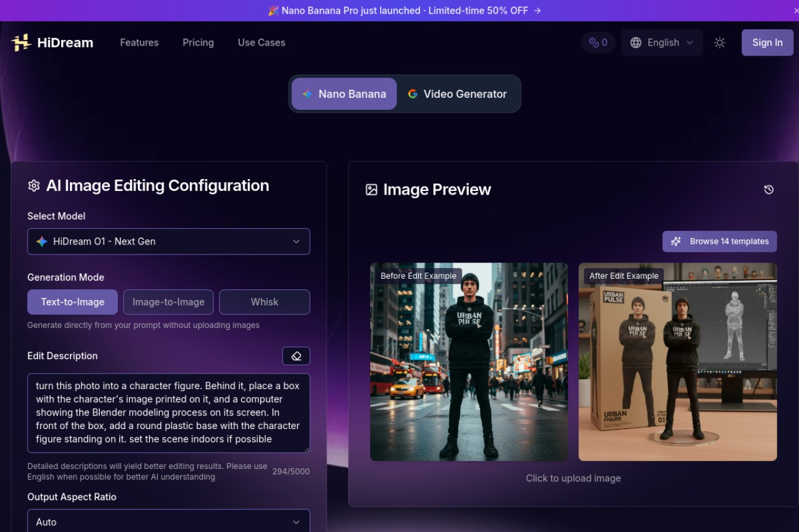
Task: Clear the edit description with eraser icon
Action: coord(297,356)
